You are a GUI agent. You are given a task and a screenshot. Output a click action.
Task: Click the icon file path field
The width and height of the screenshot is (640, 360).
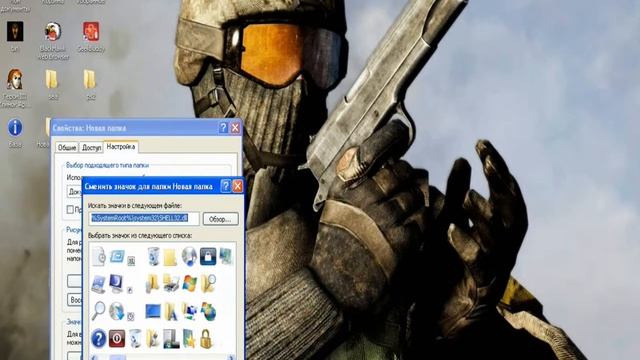[x=144, y=218]
